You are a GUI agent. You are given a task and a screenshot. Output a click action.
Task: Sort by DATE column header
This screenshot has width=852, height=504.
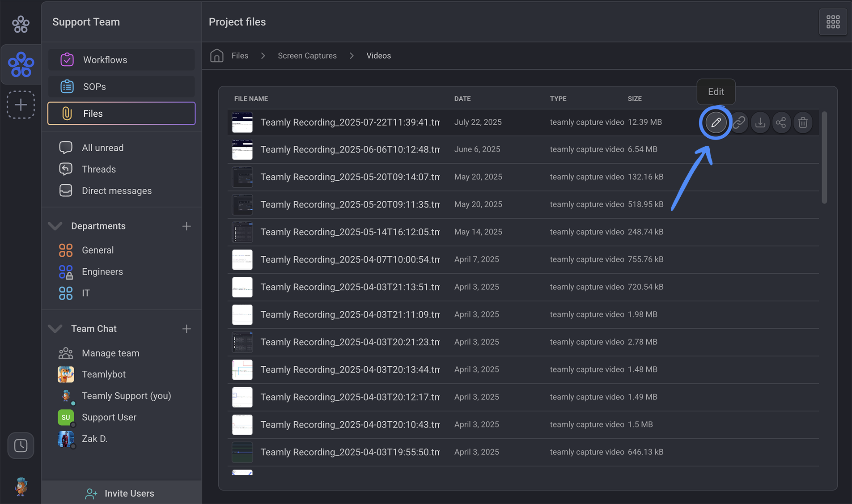pyautogui.click(x=462, y=98)
